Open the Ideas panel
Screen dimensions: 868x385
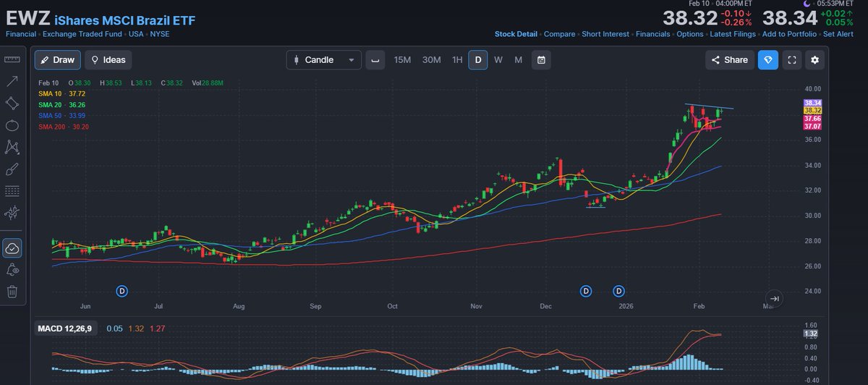click(109, 60)
